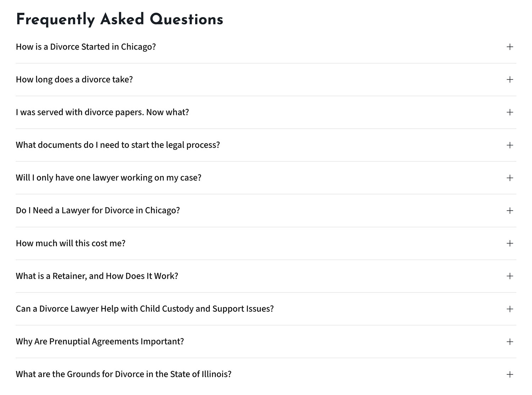This screenshot has width=532, height=395.
Task: Click plus icon for Child Custody and Support question
Action: (x=510, y=309)
